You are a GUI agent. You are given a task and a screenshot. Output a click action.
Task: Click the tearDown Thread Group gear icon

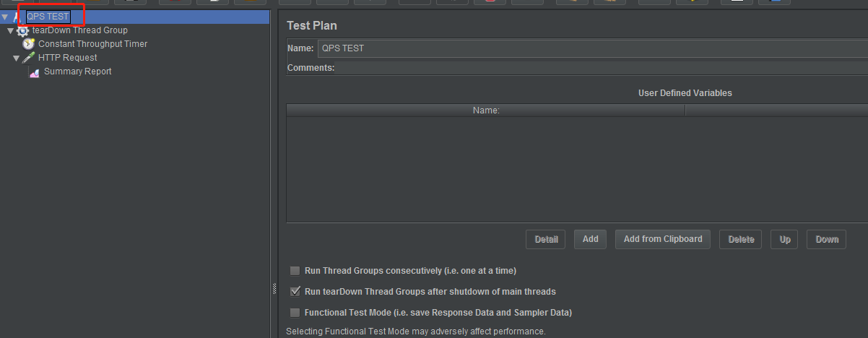pos(22,30)
